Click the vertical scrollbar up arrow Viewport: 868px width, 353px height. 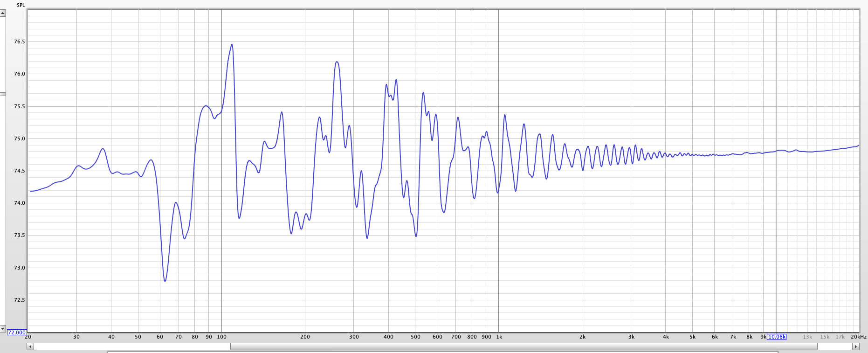tap(2, 13)
